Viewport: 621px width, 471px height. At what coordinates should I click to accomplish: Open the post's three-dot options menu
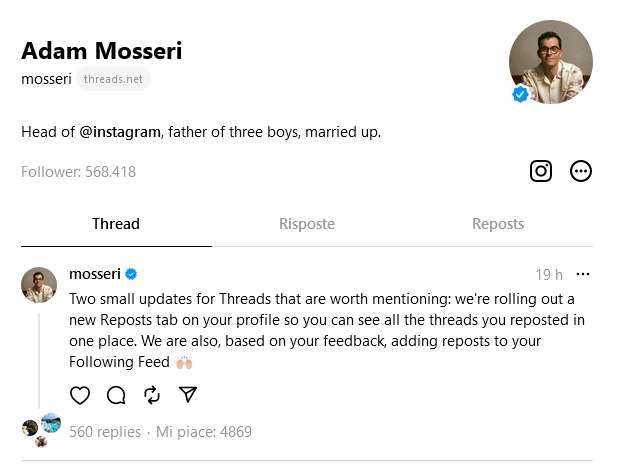pyautogui.click(x=583, y=274)
